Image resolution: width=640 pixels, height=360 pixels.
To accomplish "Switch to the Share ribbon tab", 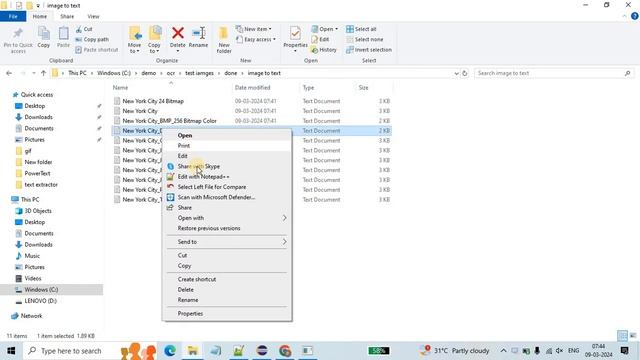I will tap(67, 16).
